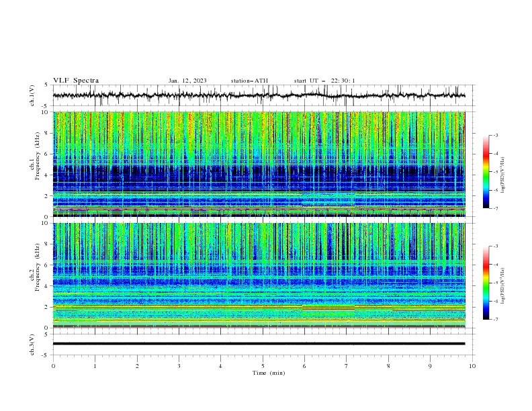This screenshot has width=532, height=411.
Task: Click time axis tick label "4"
Action: [221, 366]
